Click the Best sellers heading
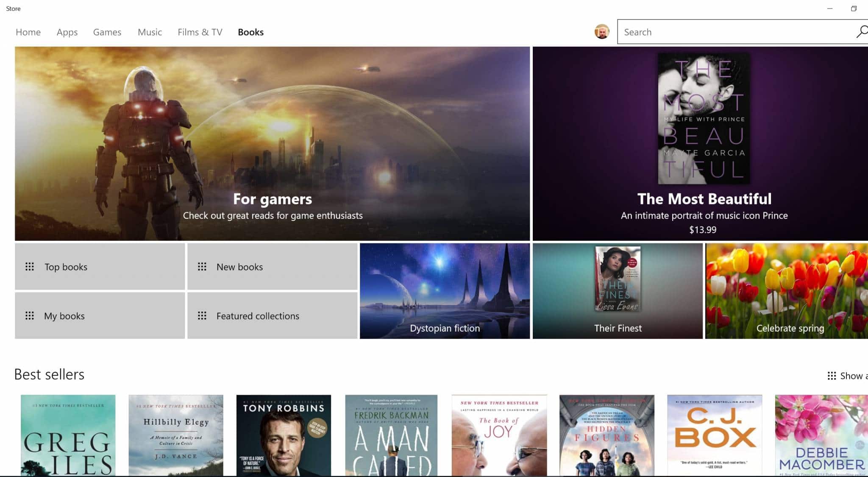The width and height of the screenshot is (868, 477). point(49,374)
